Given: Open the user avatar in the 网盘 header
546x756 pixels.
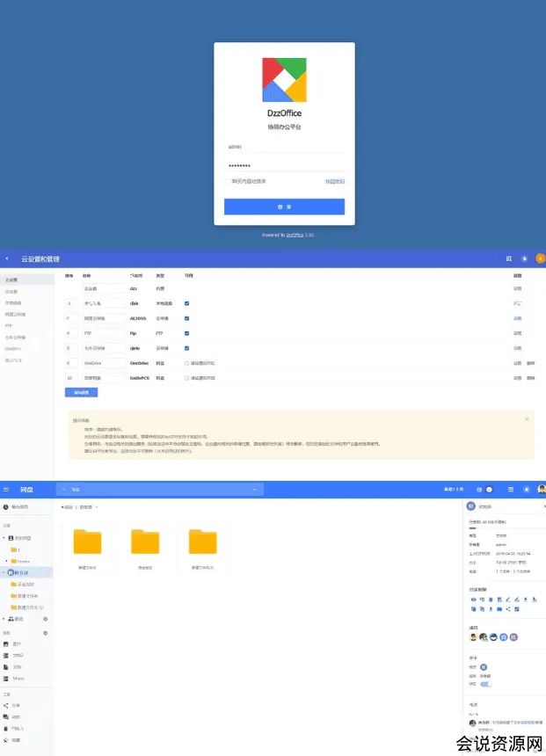Looking at the screenshot, I should coord(542,490).
